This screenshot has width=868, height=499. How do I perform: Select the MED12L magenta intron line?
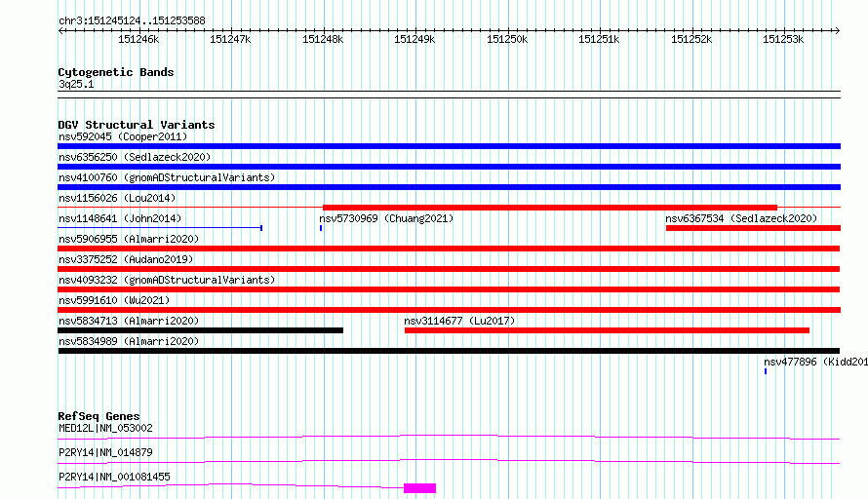(x=449, y=437)
